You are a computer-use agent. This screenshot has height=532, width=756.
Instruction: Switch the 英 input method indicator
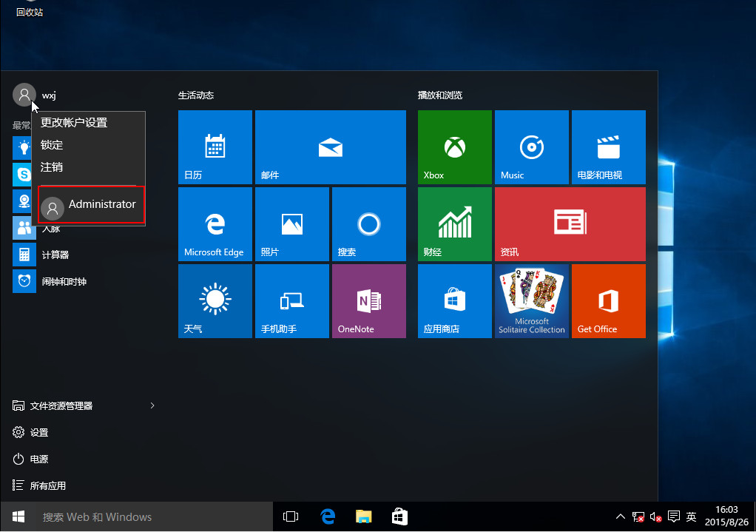691,516
